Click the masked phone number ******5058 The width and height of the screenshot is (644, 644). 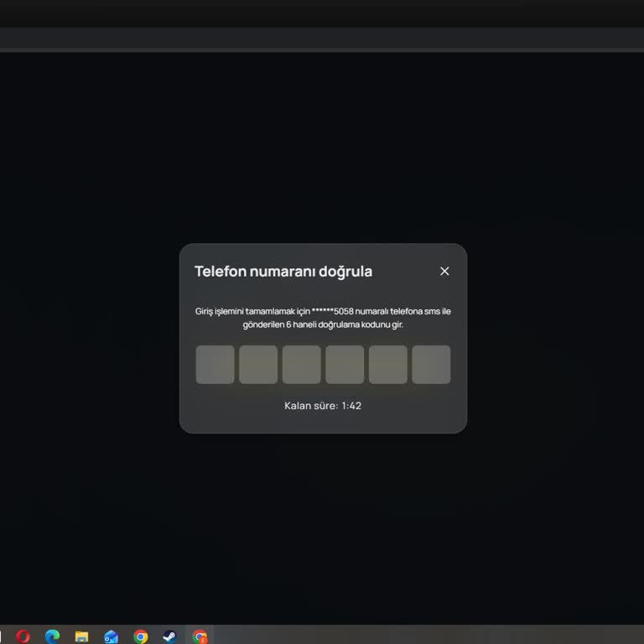[x=333, y=311]
